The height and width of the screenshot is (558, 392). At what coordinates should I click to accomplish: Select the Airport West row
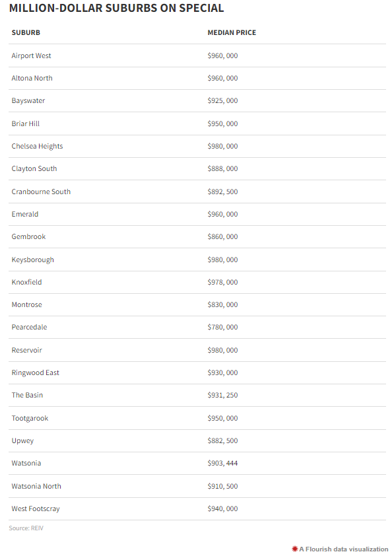(x=197, y=56)
